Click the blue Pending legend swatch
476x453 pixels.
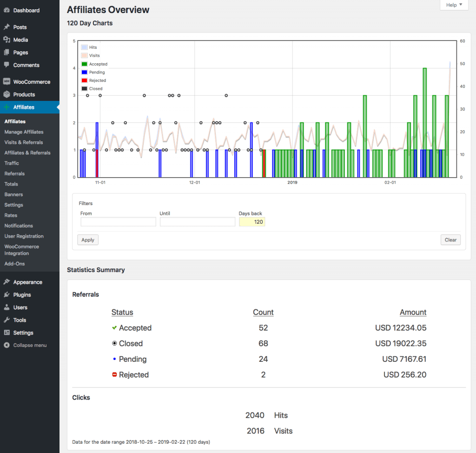[85, 72]
